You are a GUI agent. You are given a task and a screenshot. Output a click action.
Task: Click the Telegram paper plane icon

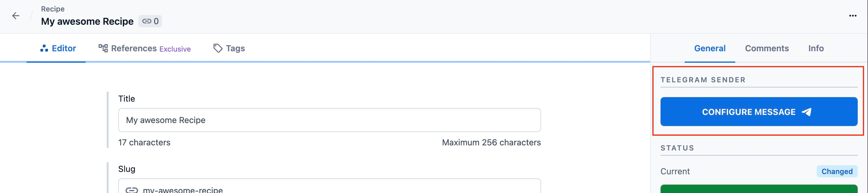[807, 112]
